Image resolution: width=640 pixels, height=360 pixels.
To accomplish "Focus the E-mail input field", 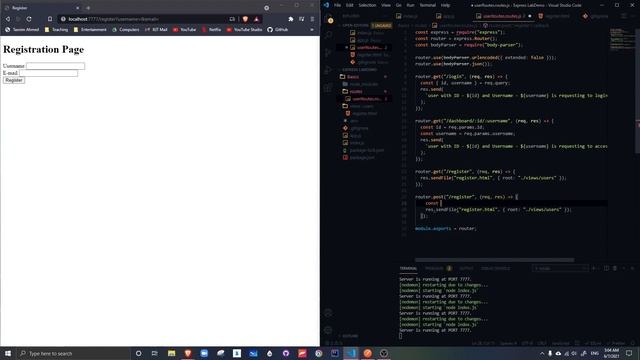I will 49,73.
